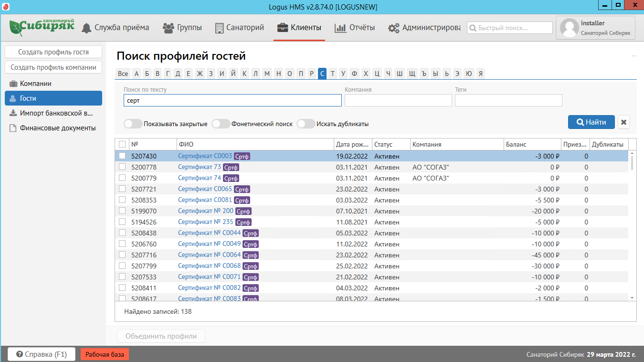
Task: Open the Клиенты menu tab
Action: 299,28
